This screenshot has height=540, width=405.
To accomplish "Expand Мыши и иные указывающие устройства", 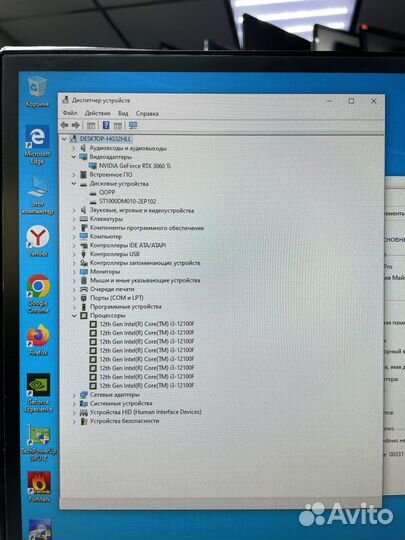I will (x=74, y=280).
